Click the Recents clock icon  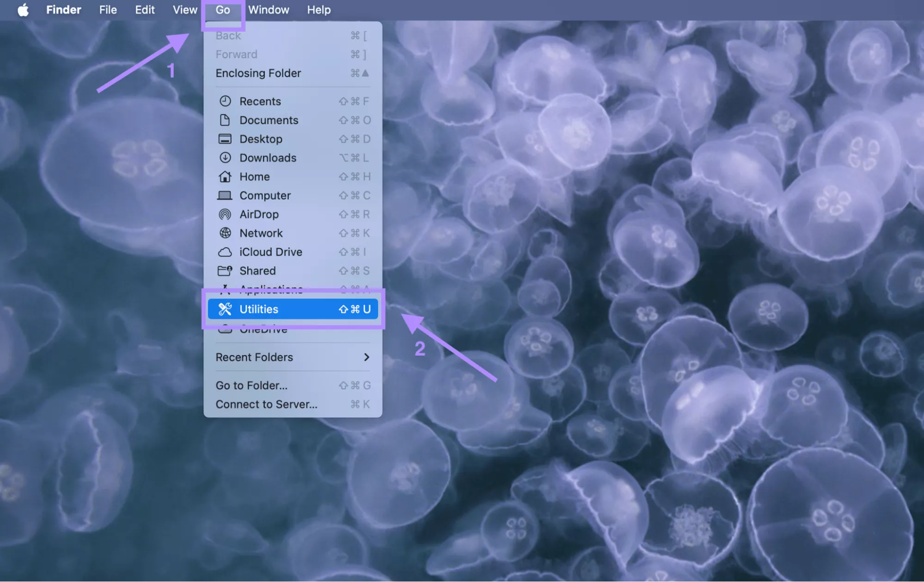tap(226, 101)
